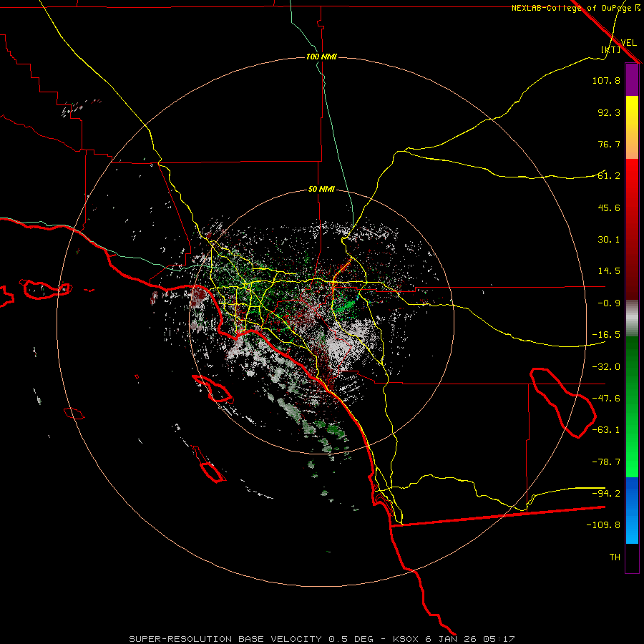This screenshot has width=644, height=644.
Task: Select the 76.7 scale value
Action: [609, 144]
